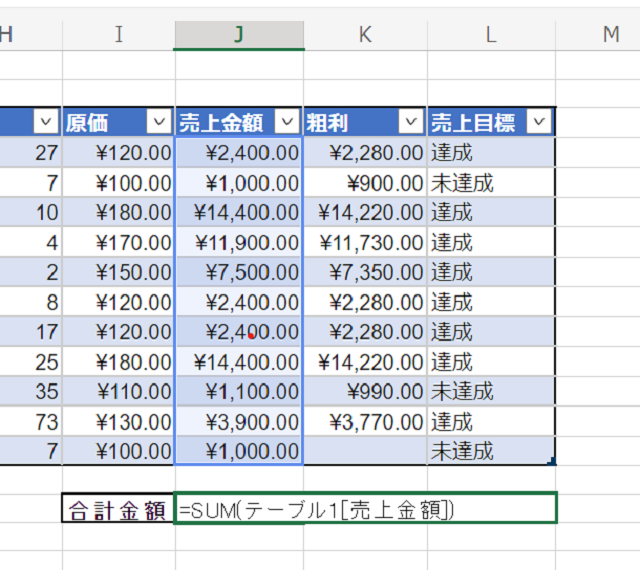Select column I header
The width and height of the screenshot is (640, 570).
pyautogui.click(x=119, y=35)
